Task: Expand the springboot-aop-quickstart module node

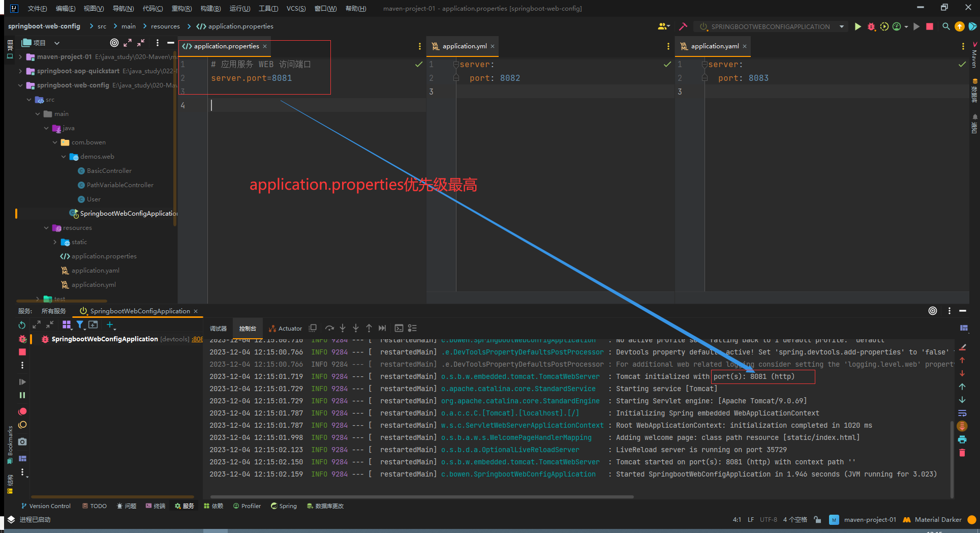Action: click(x=20, y=71)
